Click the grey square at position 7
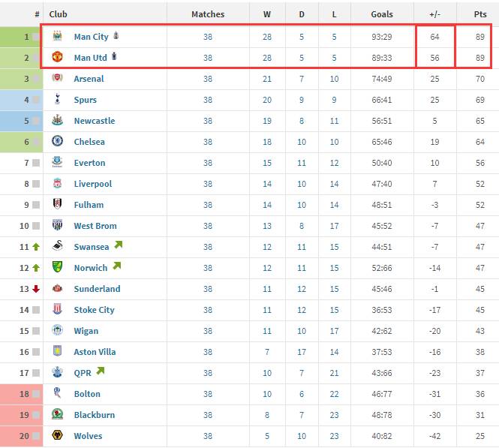The width and height of the screenshot is (499, 448). point(36,163)
